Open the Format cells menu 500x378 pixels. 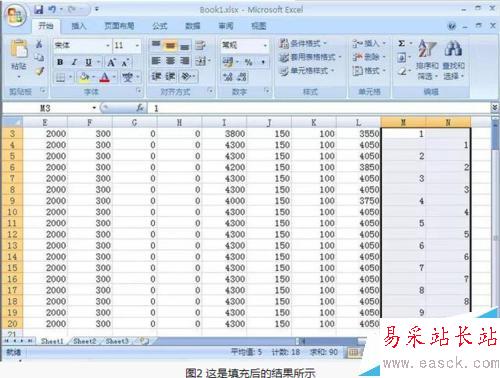pos(369,71)
